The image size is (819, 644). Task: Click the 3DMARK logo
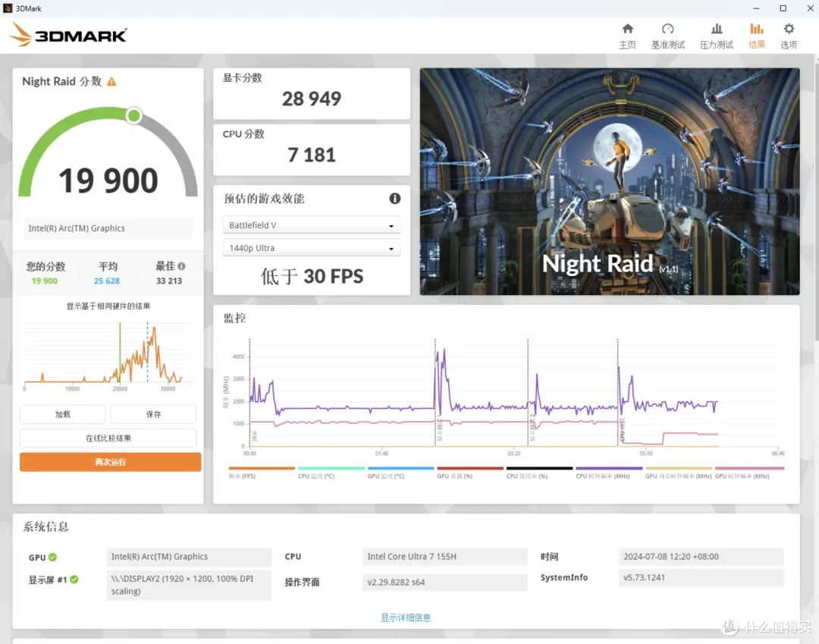pyautogui.click(x=68, y=34)
